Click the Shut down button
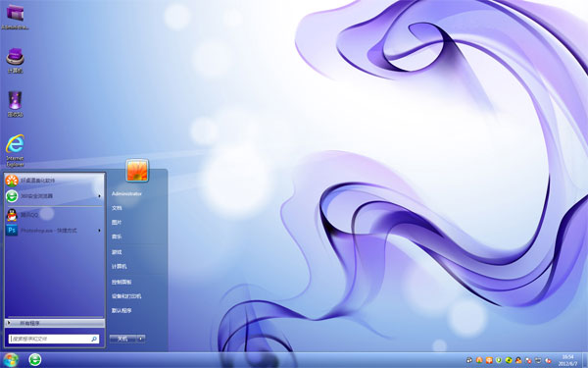The height and width of the screenshot is (368, 588). point(122,339)
